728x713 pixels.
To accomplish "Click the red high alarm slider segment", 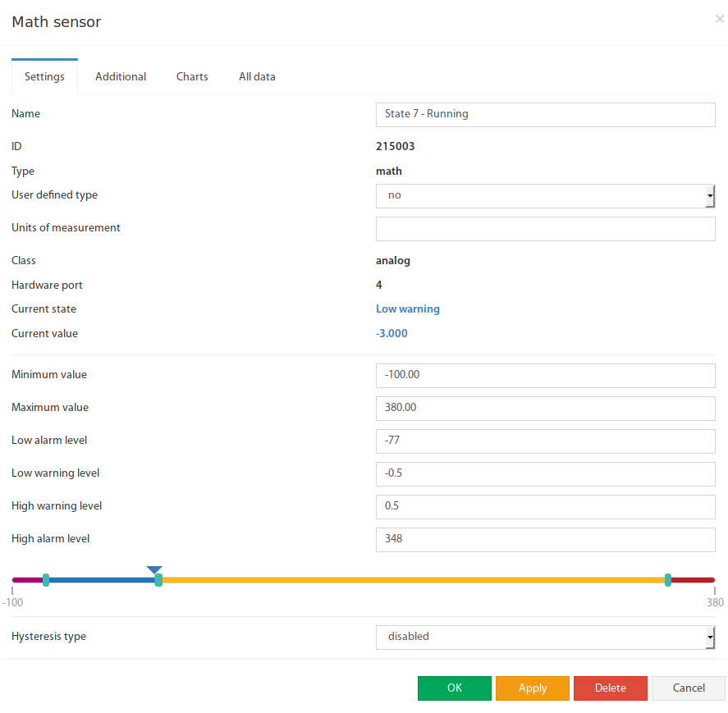I will pyautogui.click(x=693, y=580).
